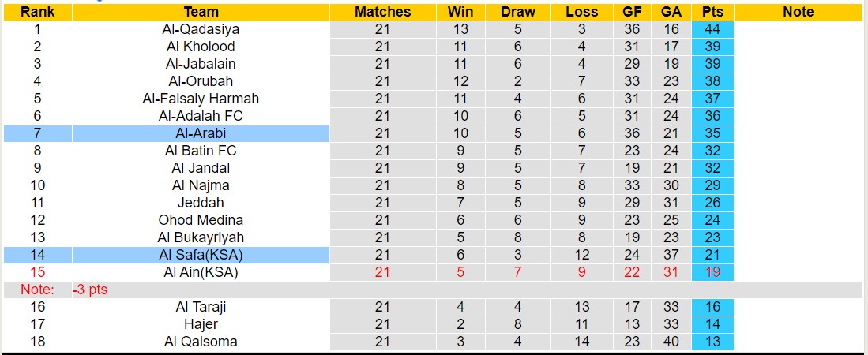868x355 pixels.
Task: Click the Rank column header
Action: (37, 12)
